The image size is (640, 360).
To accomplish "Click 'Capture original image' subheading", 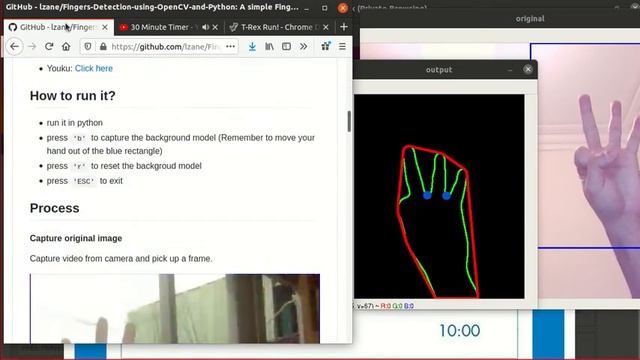I will point(76,238).
